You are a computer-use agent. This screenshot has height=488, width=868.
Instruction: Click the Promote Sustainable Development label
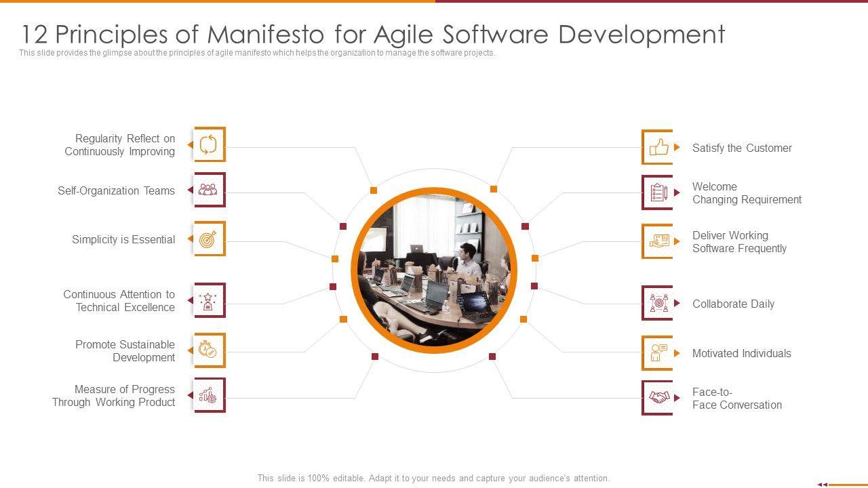coord(125,351)
